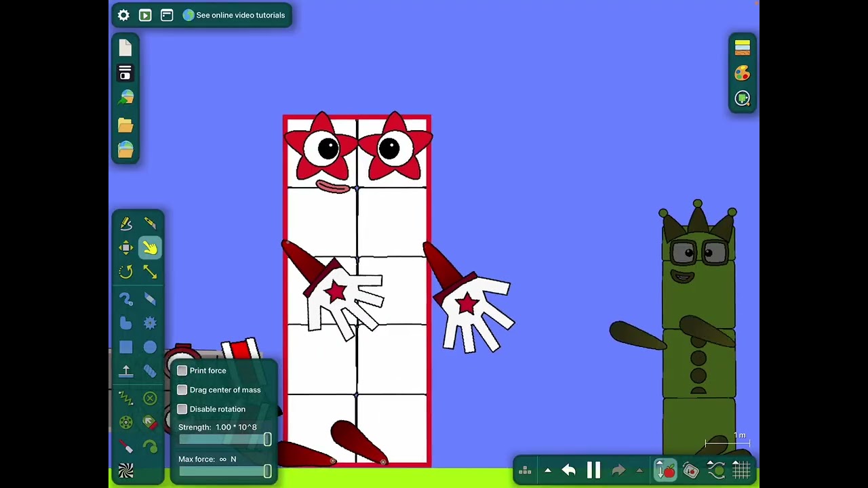Screen dimensions: 868x488
Task: Toggle gravity with the apple icon
Action: pos(665,470)
